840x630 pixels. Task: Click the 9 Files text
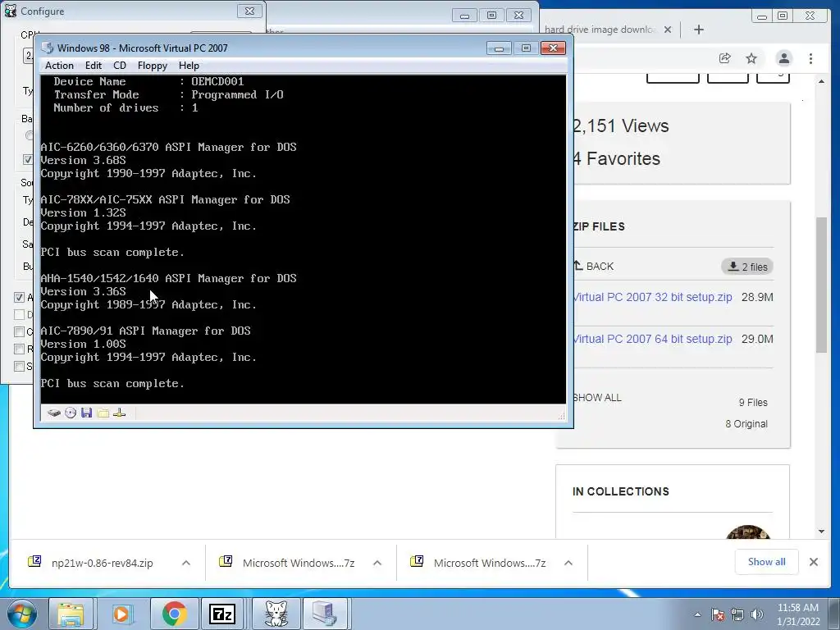pyautogui.click(x=753, y=402)
